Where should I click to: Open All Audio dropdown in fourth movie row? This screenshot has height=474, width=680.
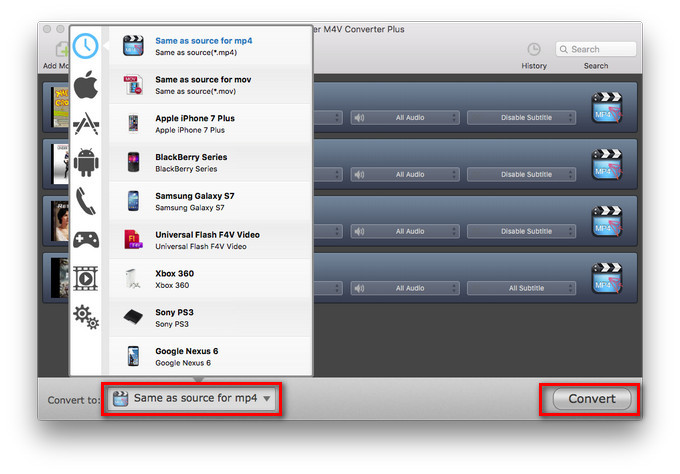[x=405, y=288]
